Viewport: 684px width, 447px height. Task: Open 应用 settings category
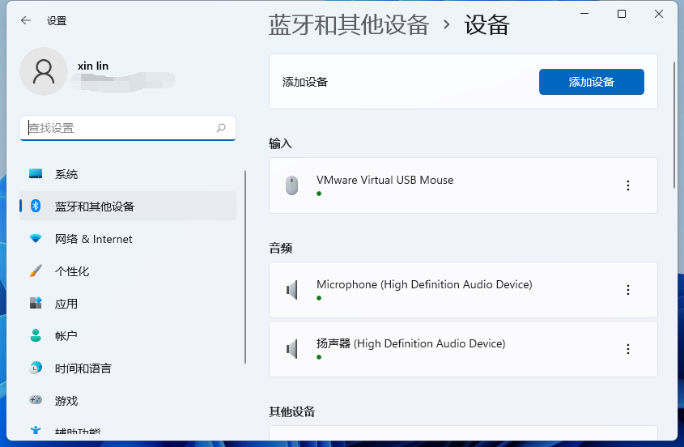tap(66, 304)
